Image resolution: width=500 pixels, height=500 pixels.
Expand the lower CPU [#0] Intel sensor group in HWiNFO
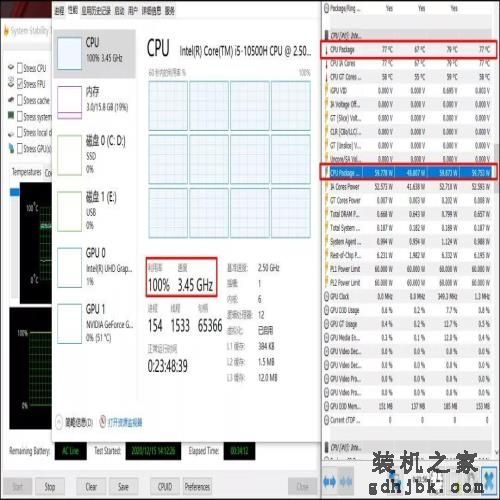pos(327,447)
